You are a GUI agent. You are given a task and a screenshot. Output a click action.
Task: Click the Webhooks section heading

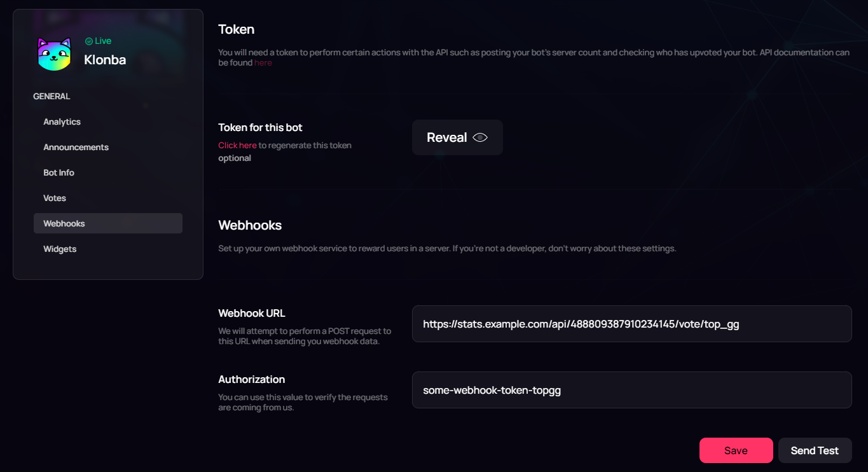pos(250,225)
